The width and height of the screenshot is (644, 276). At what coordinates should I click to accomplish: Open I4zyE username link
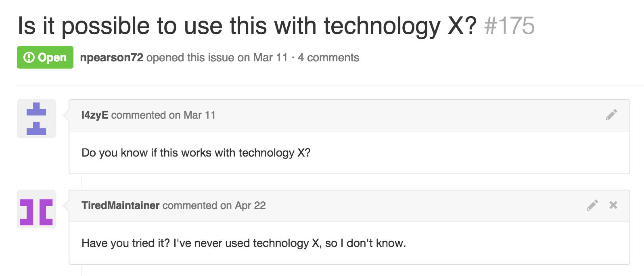pos(95,115)
